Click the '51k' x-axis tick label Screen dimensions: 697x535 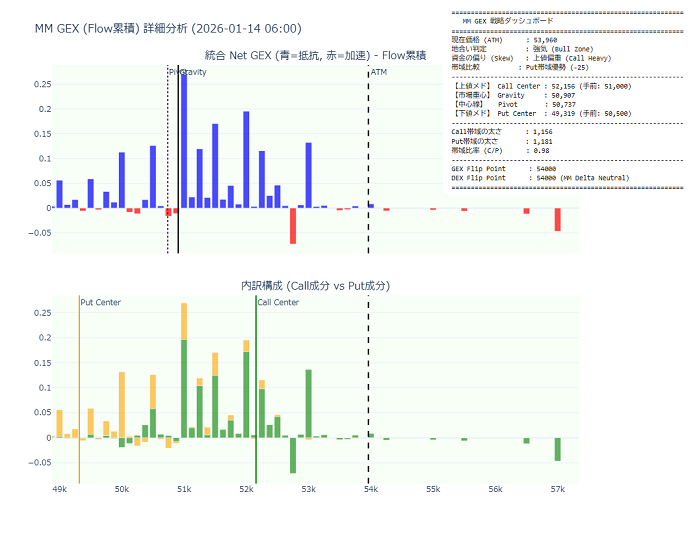coord(184,489)
